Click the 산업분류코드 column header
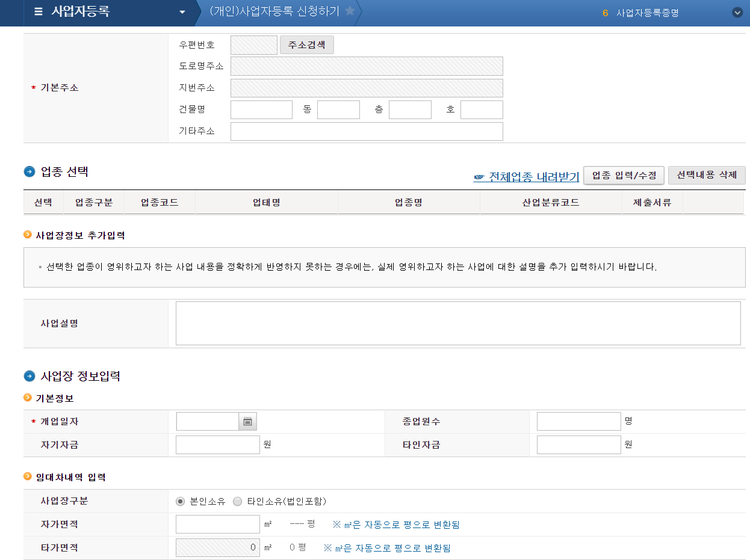This screenshot has height=560, width=750. [x=551, y=203]
